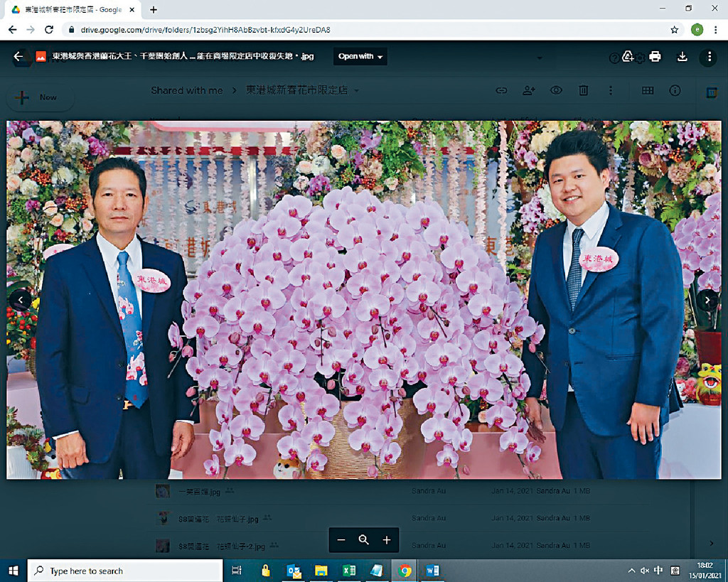Show next image in preview
This screenshot has width=728, height=582.
707,301
